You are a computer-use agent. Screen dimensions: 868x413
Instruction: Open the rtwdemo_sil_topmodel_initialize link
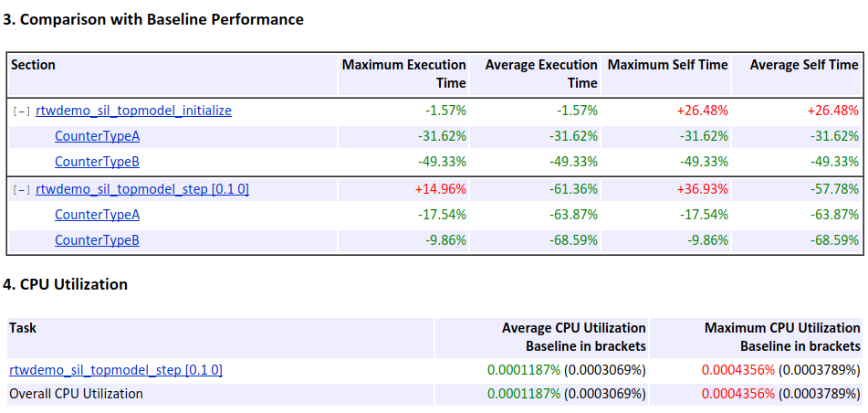coord(133,111)
